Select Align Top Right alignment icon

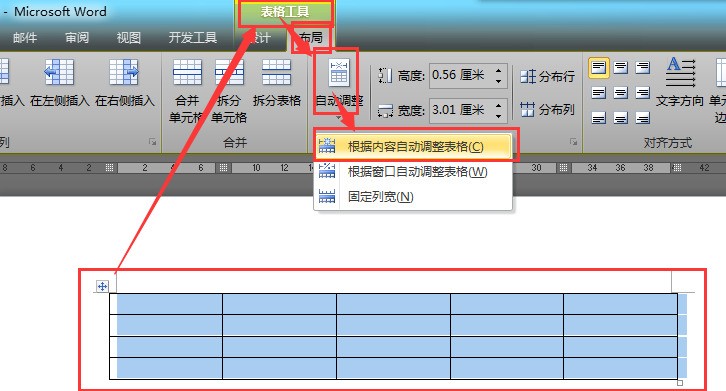click(642, 68)
